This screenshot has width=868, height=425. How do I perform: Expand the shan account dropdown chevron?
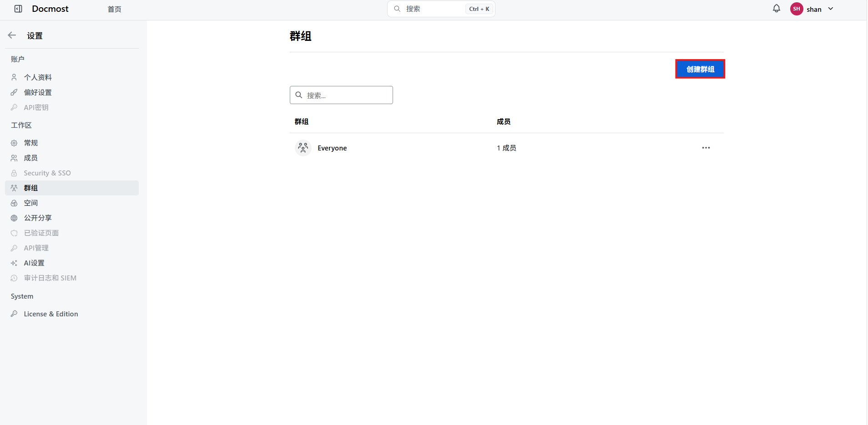[831, 9]
